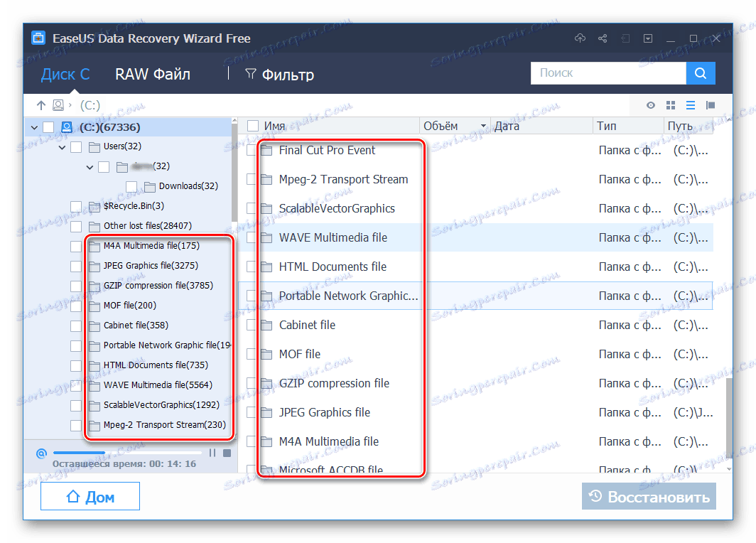
Task: Check the Other lost files(28407) checkbox
Action: (76, 226)
